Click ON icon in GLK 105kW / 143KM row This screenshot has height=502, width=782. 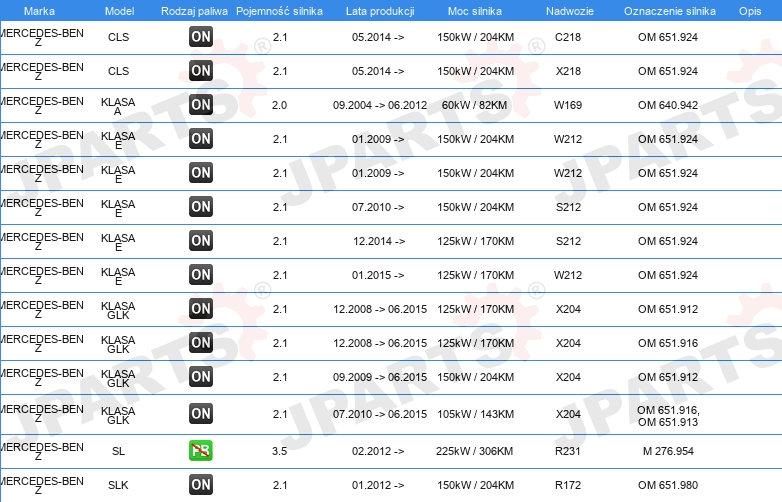[x=201, y=414]
